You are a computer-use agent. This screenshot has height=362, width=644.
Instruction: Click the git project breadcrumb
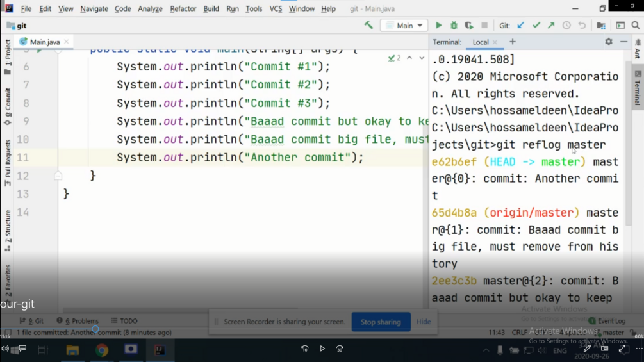tap(17, 26)
